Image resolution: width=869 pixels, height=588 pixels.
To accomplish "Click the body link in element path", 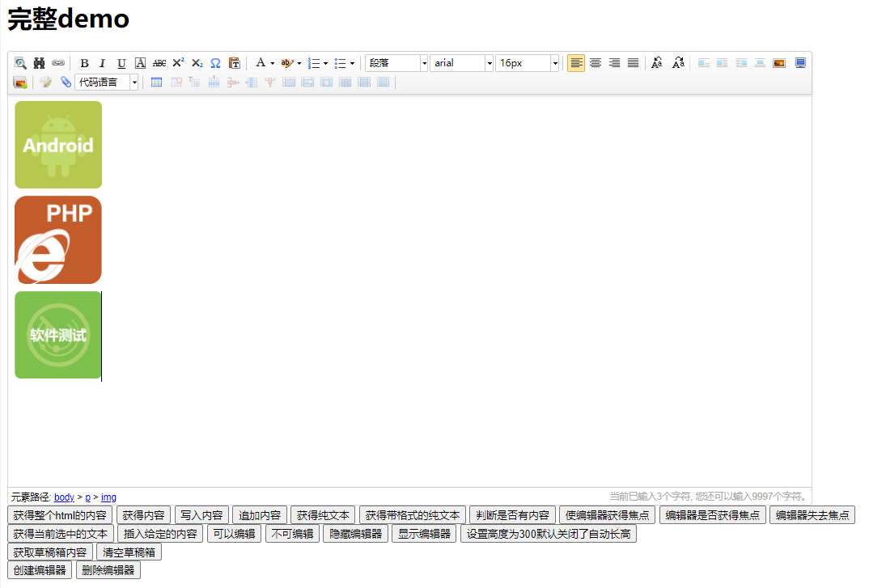I will pyautogui.click(x=64, y=497).
